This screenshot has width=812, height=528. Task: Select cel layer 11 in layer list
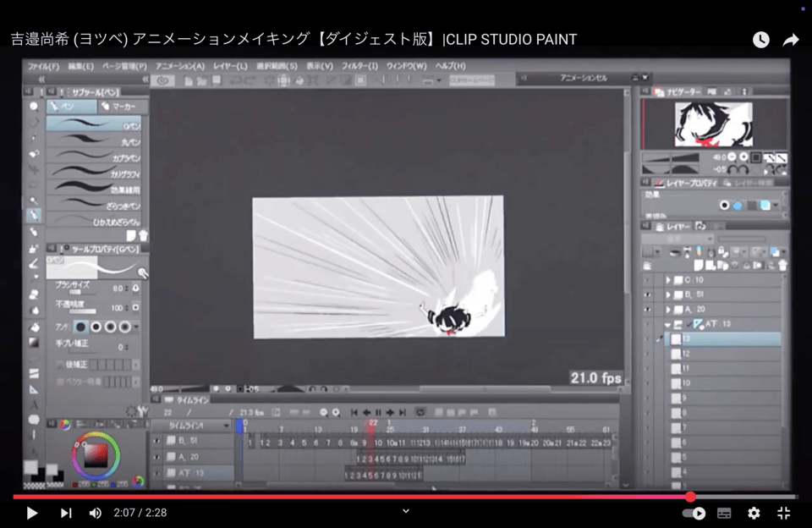[724, 368]
